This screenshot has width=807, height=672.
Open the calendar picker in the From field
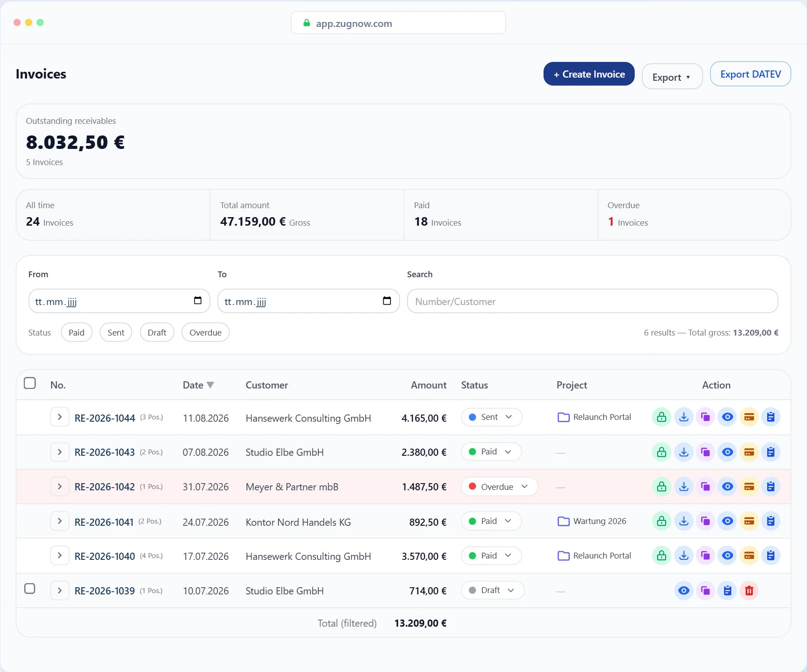coord(197,301)
